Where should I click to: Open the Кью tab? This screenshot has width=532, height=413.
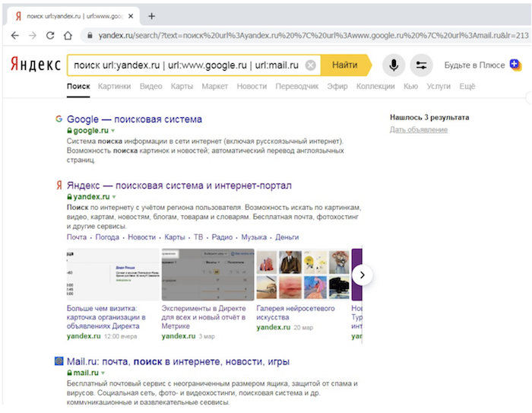410,86
